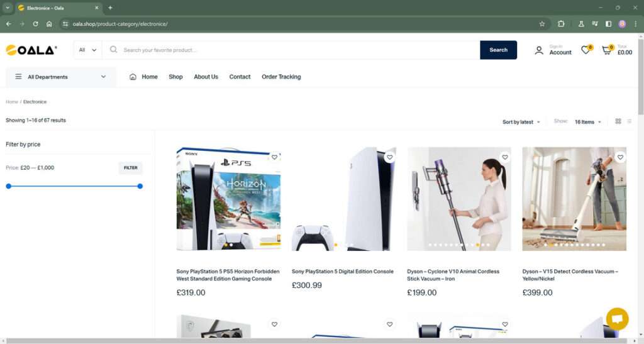
Task: Click the £319.00 price text
Action: coord(191,292)
